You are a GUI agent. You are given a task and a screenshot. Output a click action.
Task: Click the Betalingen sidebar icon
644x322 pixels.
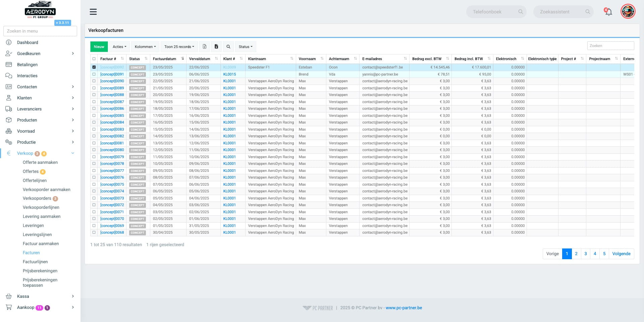pos(9,64)
